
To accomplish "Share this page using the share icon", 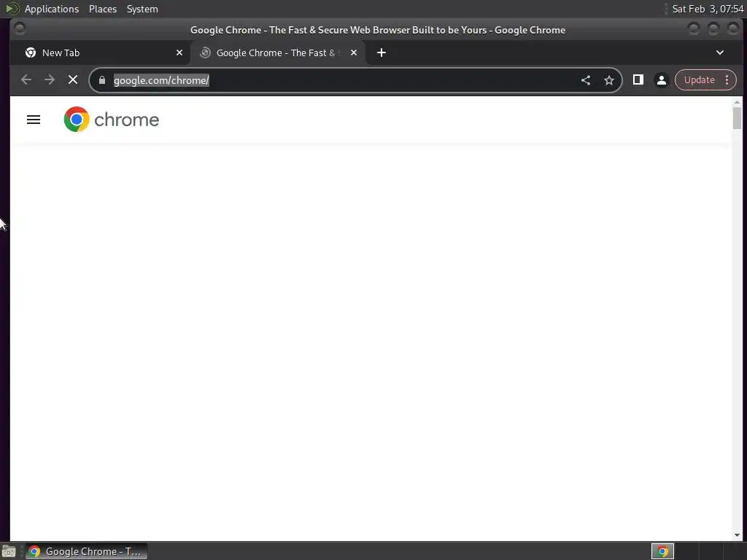I will point(586,80).
